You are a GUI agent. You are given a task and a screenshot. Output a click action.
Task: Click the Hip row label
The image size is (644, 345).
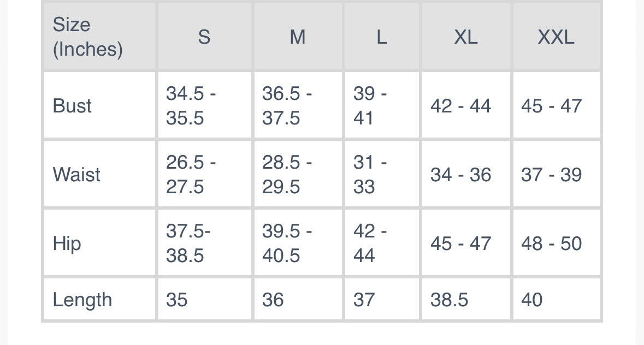(67, 243)
